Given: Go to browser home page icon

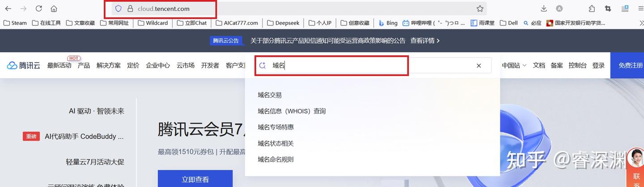Looking at the screenshot, I should (54, 8).
